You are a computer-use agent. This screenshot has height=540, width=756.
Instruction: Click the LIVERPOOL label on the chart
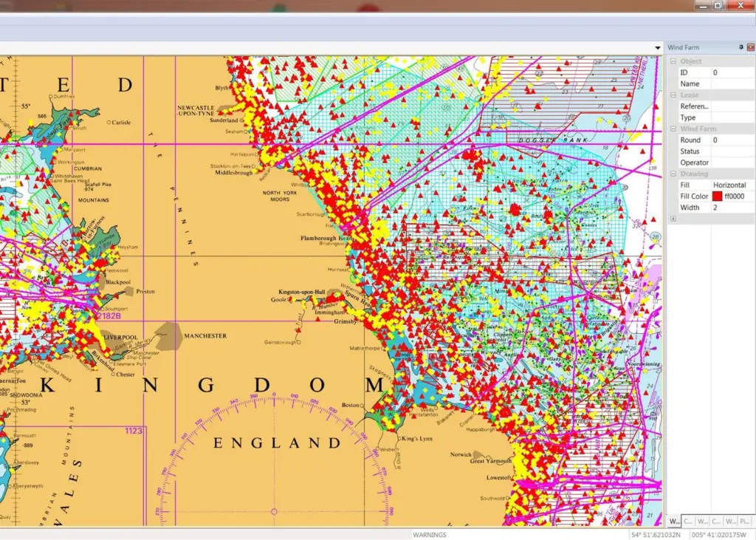pos(120,338)
